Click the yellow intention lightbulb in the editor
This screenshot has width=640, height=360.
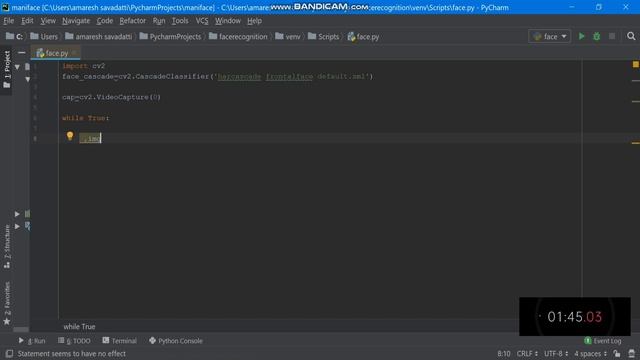[70, 136]
